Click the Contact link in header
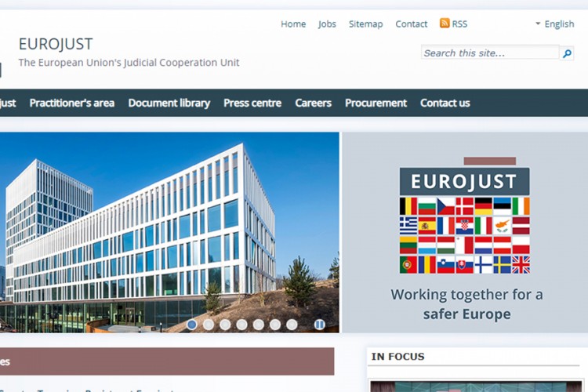This screenshot has height=392, width=588. (x=412, y=24)
